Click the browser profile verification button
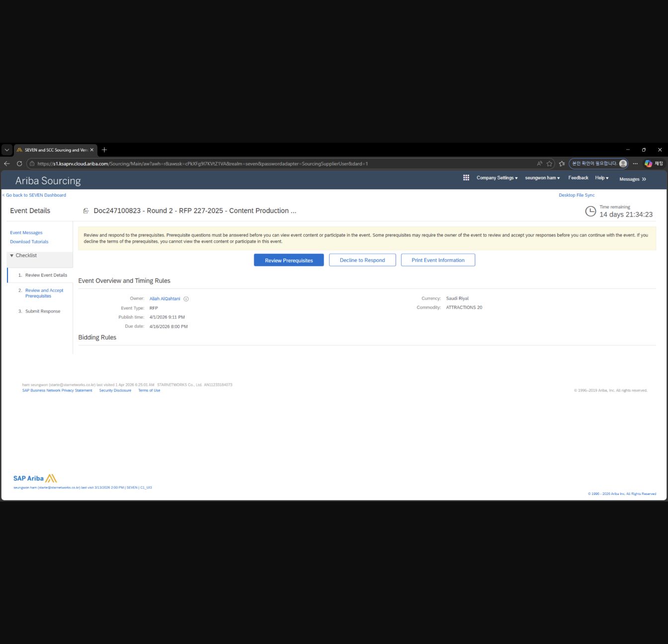This screenshot has width=668, height=644. 598,163
